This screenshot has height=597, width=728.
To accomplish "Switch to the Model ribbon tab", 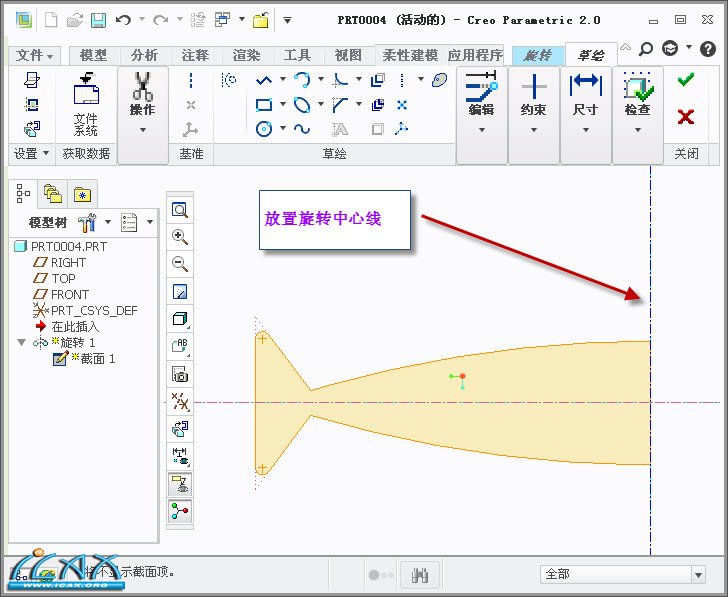I will [x=94, y=56].
